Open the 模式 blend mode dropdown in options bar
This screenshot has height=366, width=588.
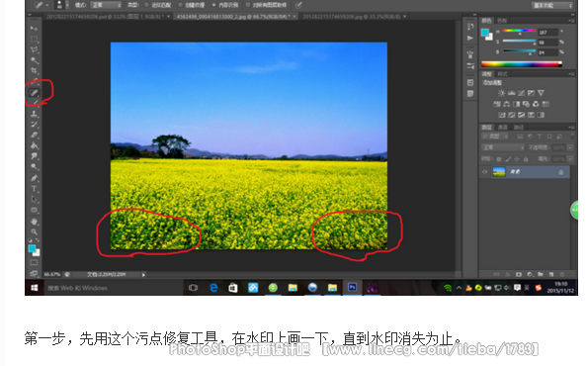tap(106, 5)
